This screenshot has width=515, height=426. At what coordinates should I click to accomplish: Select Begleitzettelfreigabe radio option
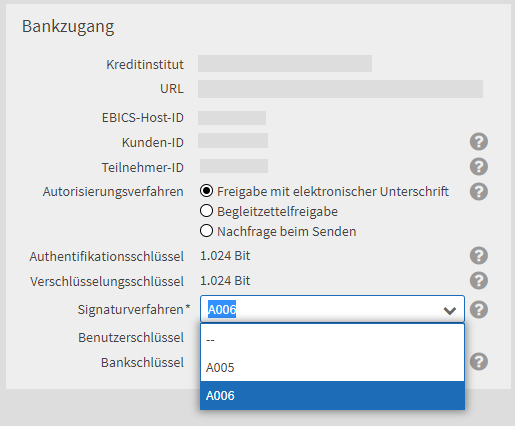pos(206,211)
